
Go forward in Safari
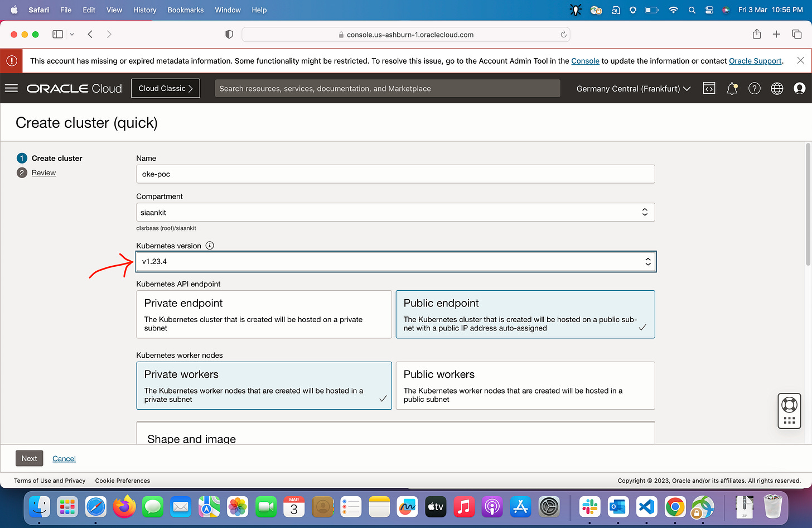(109, 34)
